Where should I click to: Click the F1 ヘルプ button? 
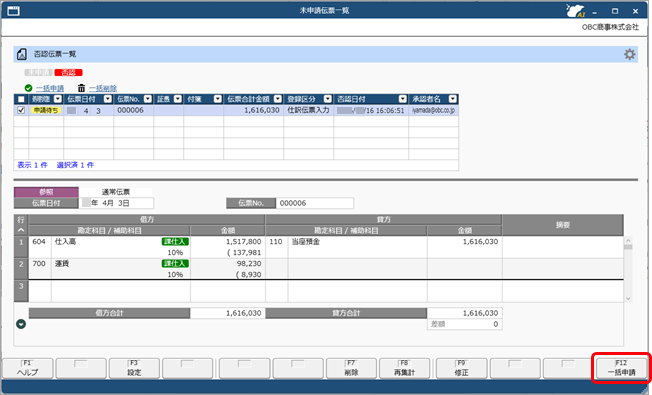[x=27, y=368]
